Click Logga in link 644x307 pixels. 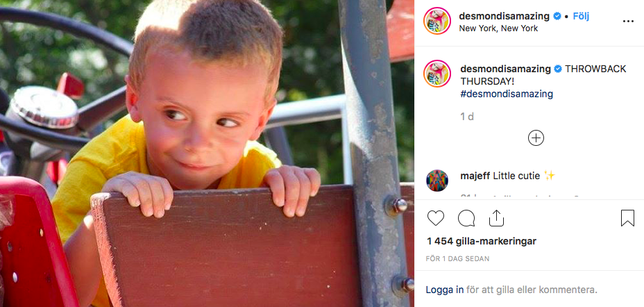444,290
